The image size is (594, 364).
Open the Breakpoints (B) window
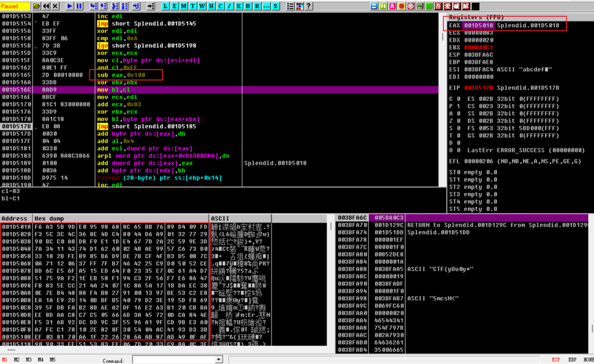pyautogui.click(x=247, y=6)
